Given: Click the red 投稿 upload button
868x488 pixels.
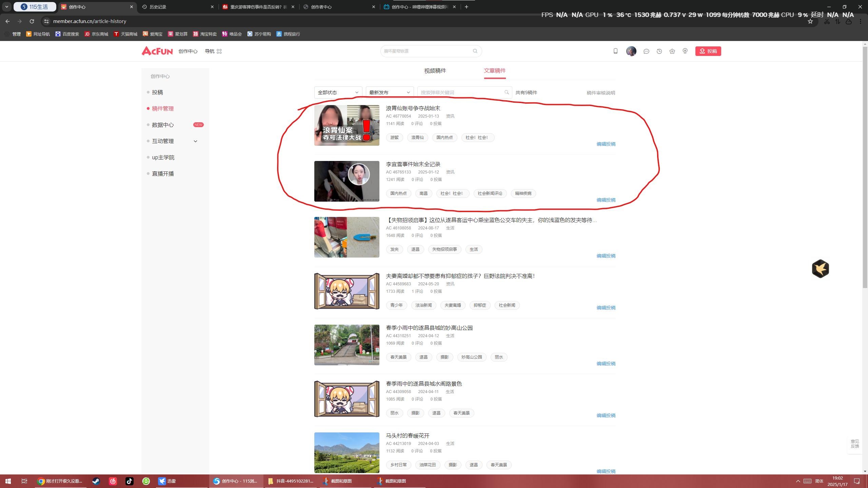Looking at the screenshot, I should pyautogui.click(x=708, y=51).
